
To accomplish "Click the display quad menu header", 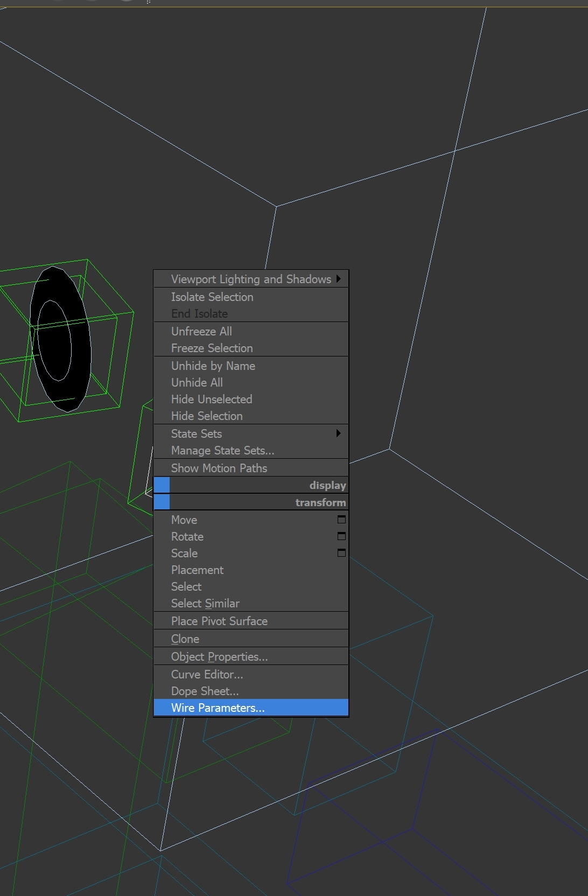I will (251, 485).
